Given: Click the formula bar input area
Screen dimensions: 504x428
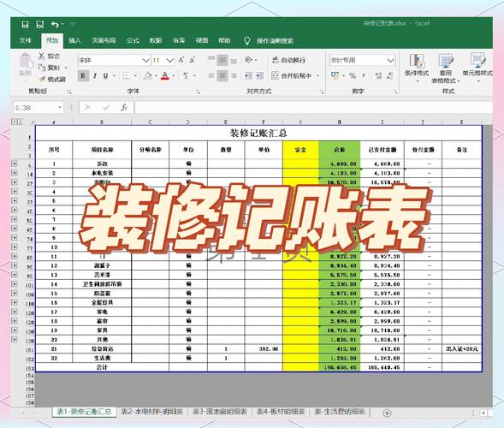Looking at the screenshot, I should coord(313,108).
